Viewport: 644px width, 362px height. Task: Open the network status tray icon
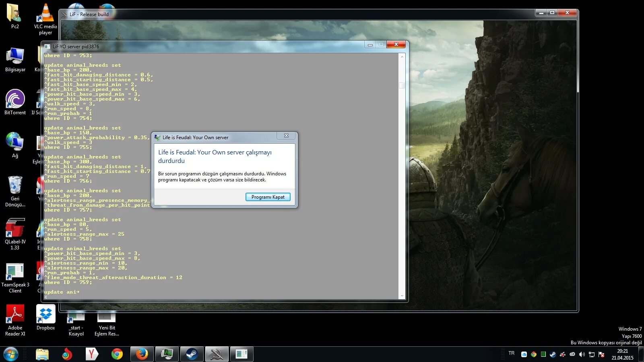pyautogui.click(x=592, y=354)
